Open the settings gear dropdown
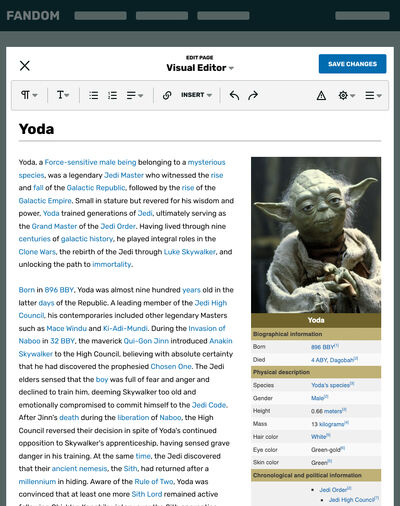 tap(347, 96)
